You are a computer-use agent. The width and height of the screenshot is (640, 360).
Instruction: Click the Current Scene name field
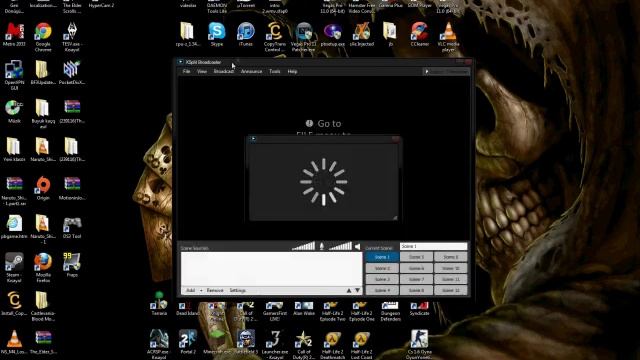pos(433,246)
